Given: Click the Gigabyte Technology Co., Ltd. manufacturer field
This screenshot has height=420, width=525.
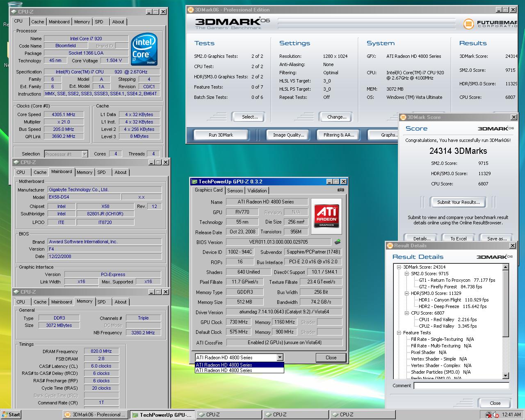Looking at the screenshot, I should (105, 190).
